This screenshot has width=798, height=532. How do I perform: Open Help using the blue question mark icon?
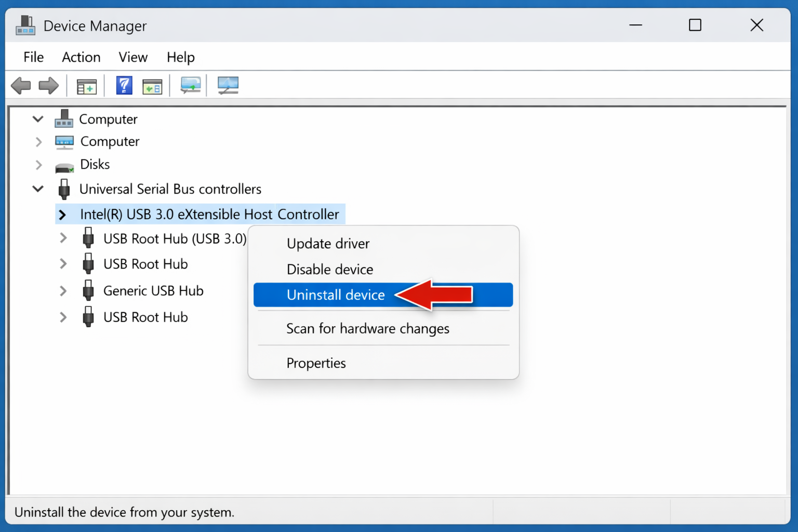click(x=124, y=85)
